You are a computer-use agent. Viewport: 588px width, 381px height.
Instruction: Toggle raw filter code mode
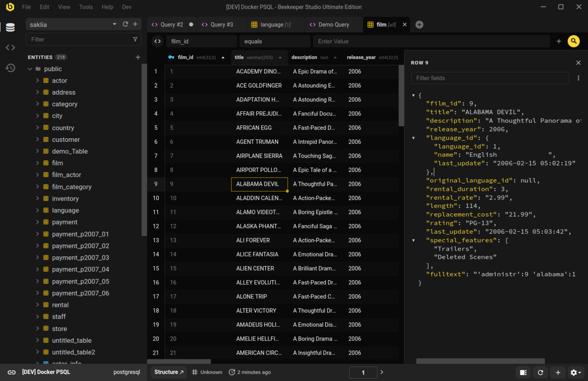(x=157, y=41)
